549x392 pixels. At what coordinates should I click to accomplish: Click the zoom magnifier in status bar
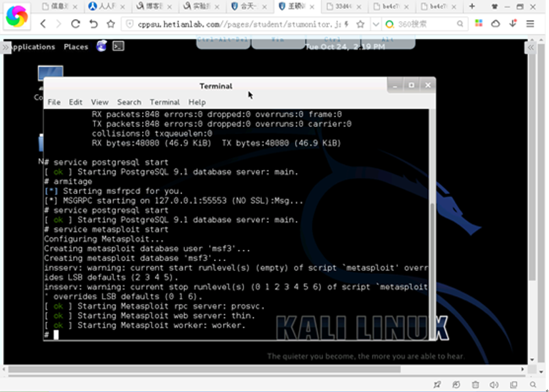[533, 384]
